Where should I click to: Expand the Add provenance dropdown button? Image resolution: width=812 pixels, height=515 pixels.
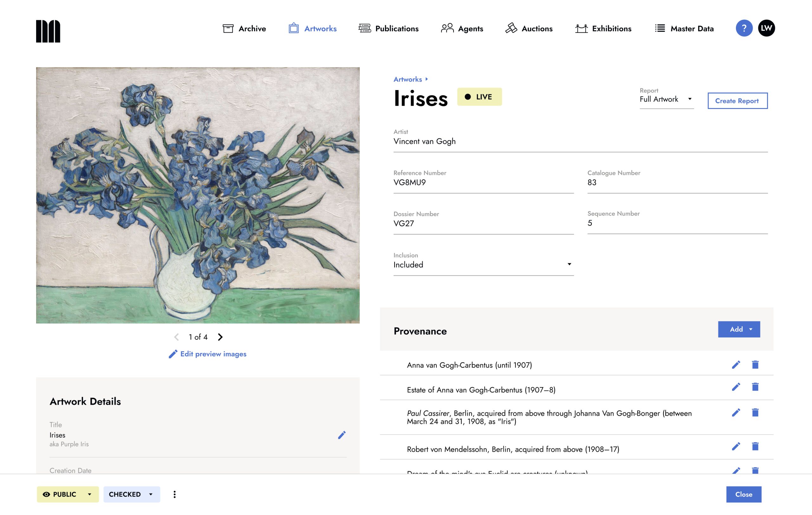tap(739, 329)
